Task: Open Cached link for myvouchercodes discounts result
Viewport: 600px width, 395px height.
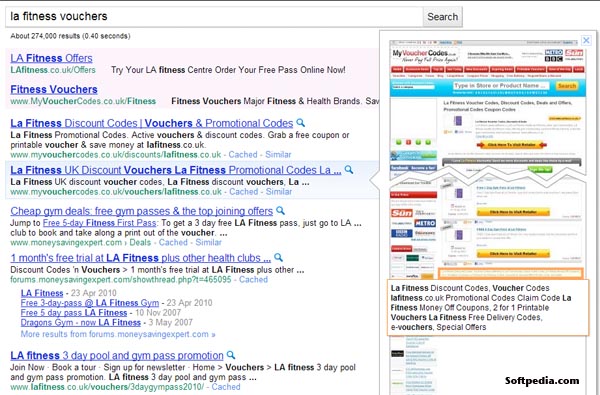Action: [243, 155]
